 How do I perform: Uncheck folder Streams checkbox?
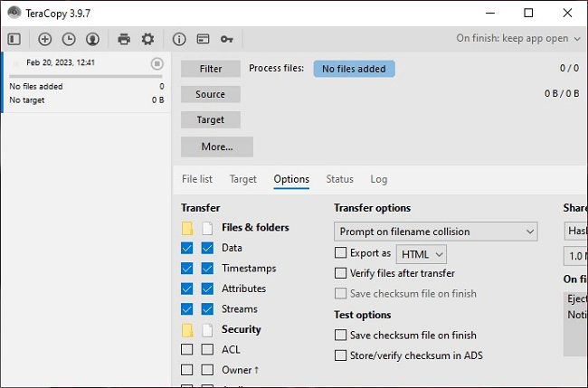[x=186, y=309]
